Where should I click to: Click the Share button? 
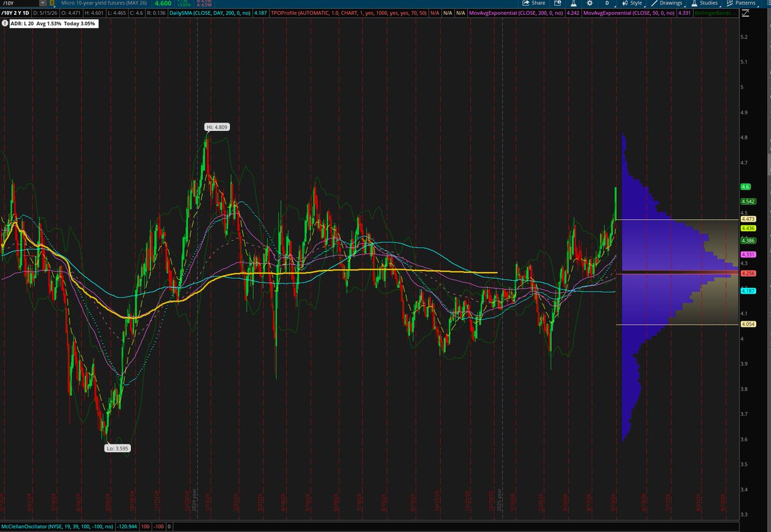pos(533,3)
